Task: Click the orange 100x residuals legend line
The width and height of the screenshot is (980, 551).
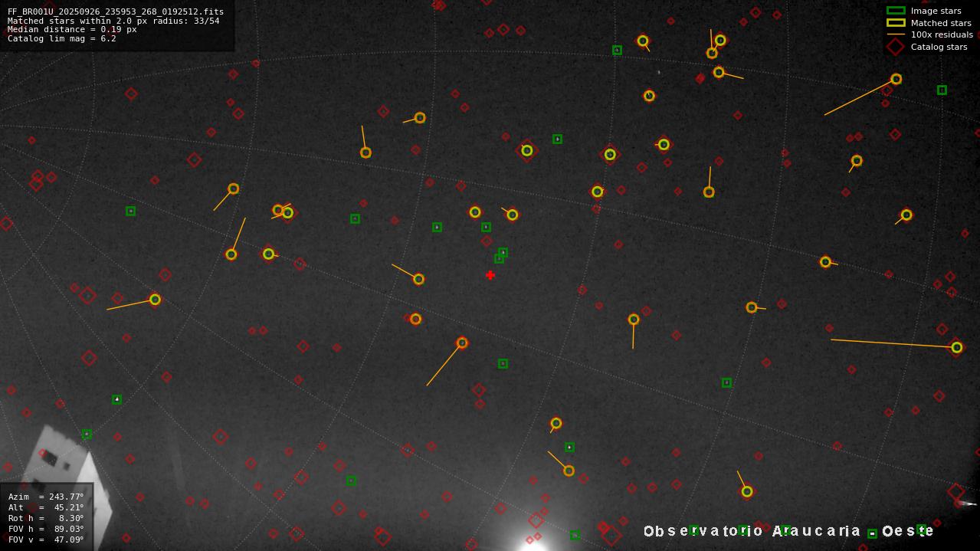Action: click(x=896, y=34)
